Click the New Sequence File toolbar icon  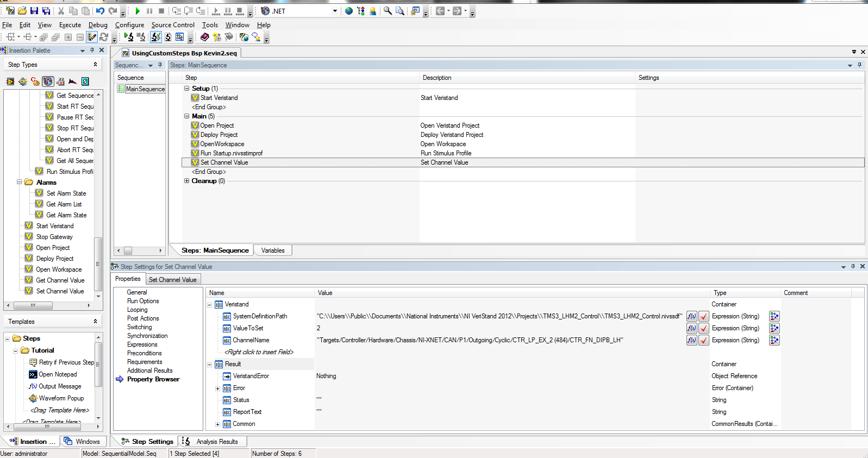click(10, 11)
